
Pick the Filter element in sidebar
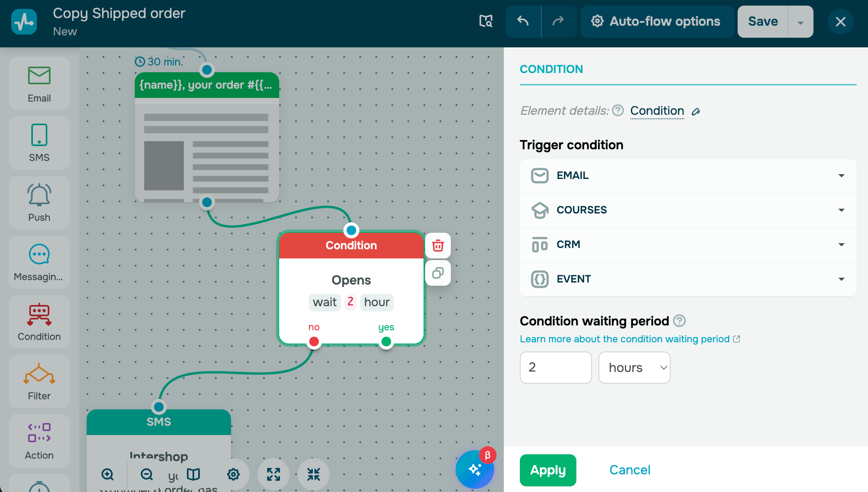pos(39,382)
